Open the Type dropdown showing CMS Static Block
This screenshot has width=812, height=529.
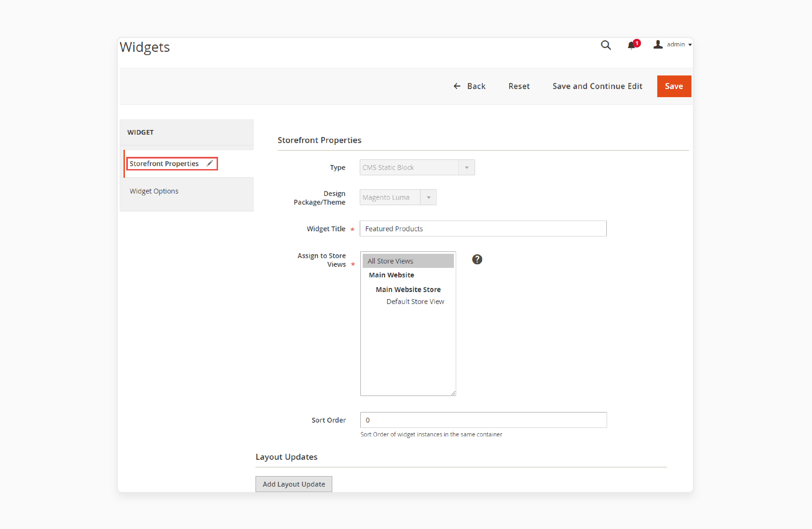tap(417, 167)
